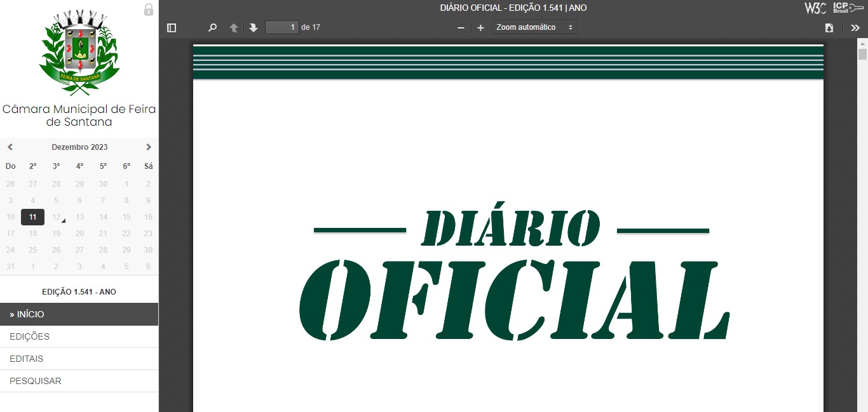Show previous month in calendar
Screen dimensions: 868x412
pyautogui.click(x=10, y=147)
